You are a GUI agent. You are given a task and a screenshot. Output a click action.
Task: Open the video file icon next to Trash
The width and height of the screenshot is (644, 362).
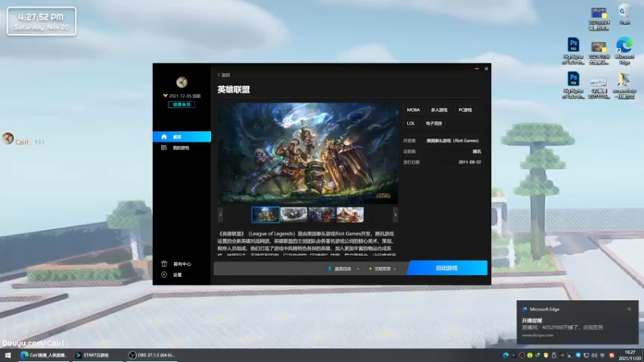pos(599,19)
